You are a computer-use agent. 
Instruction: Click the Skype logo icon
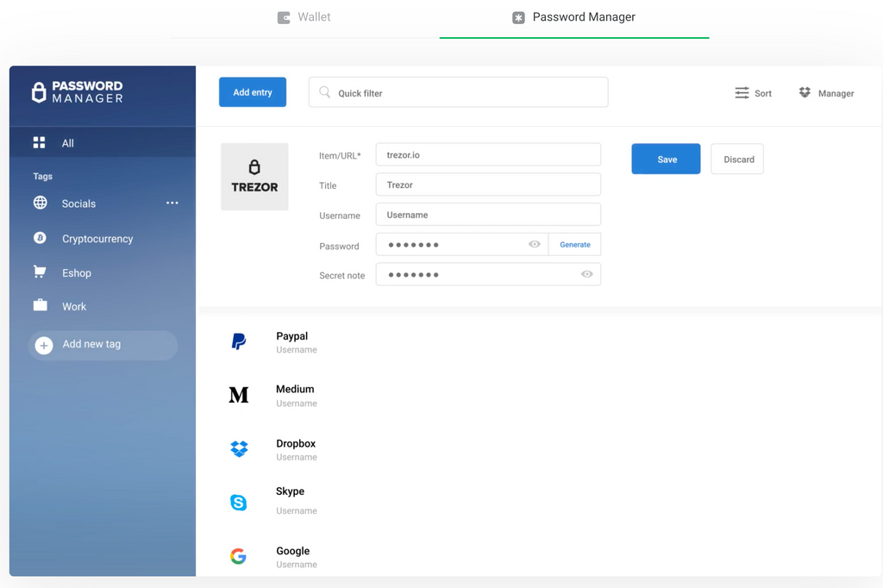click(x=239, y=503)
